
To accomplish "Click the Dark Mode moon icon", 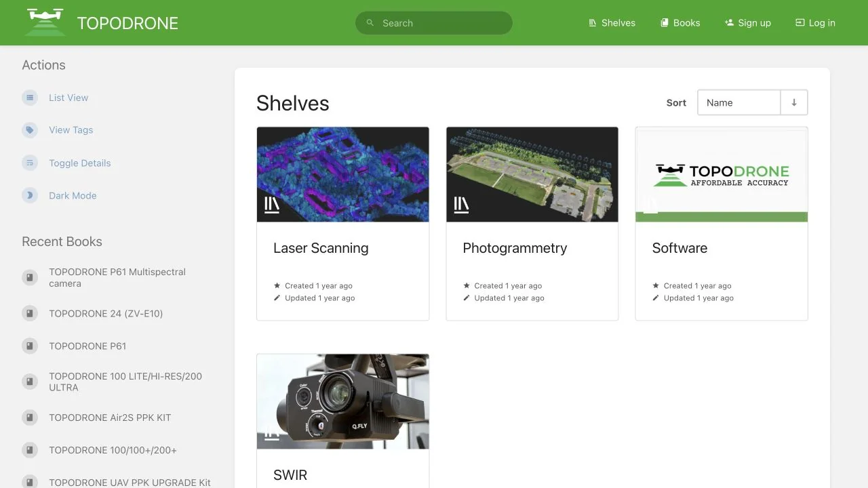I will pyautogui.click(x=30, y=195).
